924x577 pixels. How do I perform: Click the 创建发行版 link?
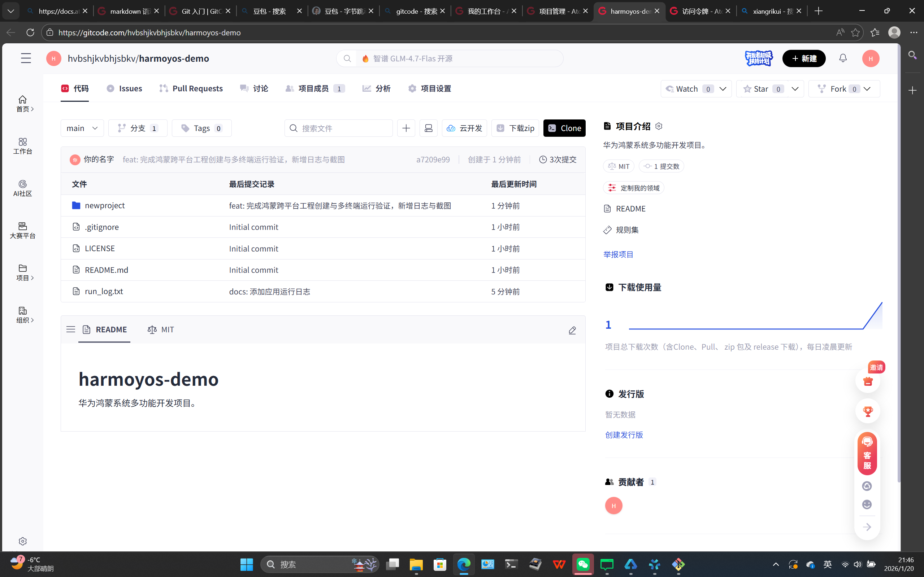(624, 435)
